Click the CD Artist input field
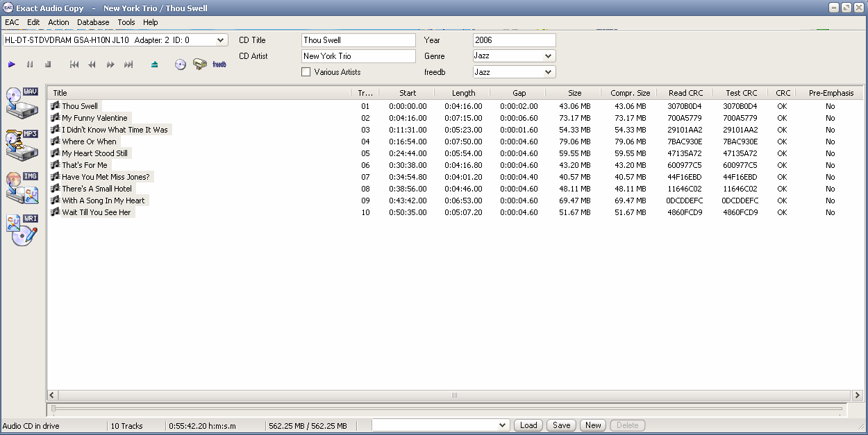Viewport: 868px width, 435px height. [x=358, y=56]
